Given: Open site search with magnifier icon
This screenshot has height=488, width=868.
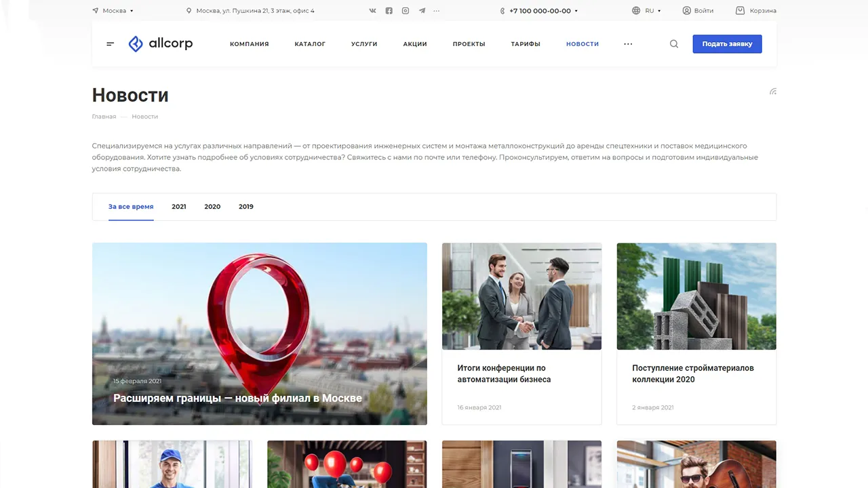Looking at the screenshot, I should (674, 44).
